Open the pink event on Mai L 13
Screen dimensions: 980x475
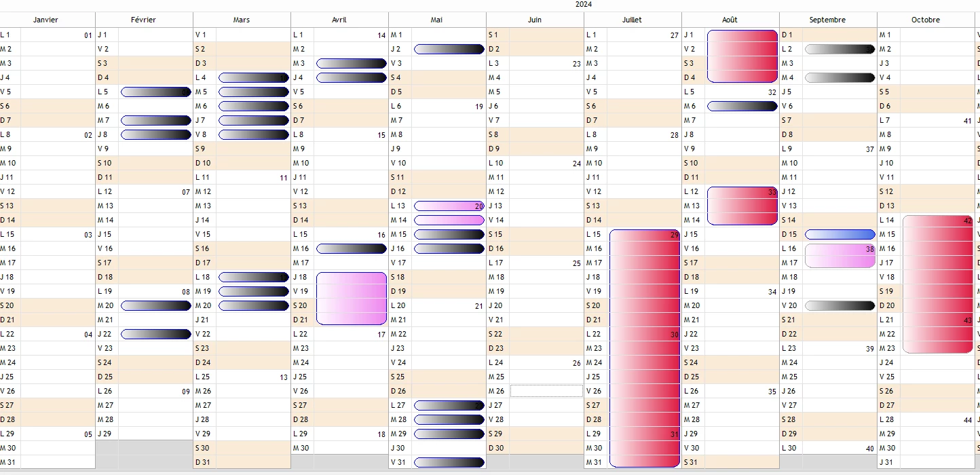point(449,206)
